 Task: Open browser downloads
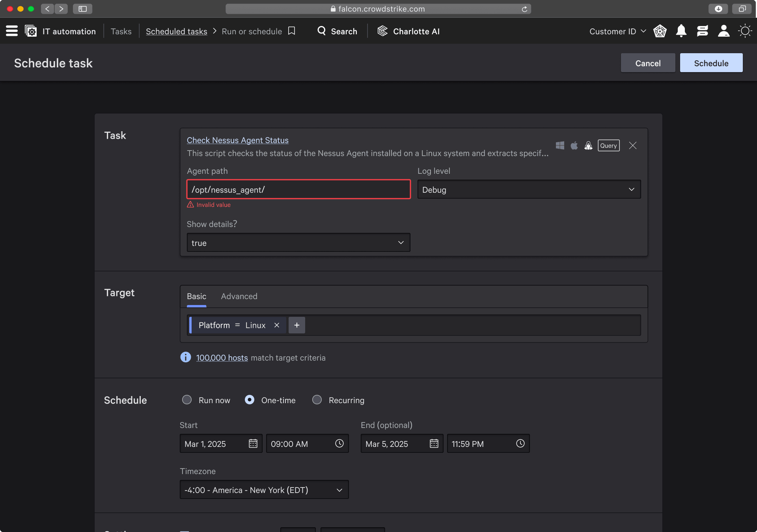(718, 9)
